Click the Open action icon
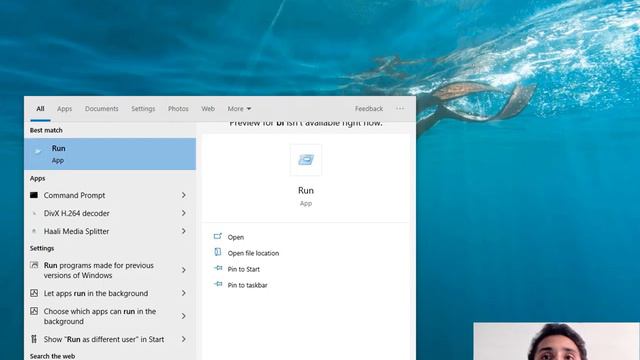Viewport: 640px width, 360px height. pos(218,236)
